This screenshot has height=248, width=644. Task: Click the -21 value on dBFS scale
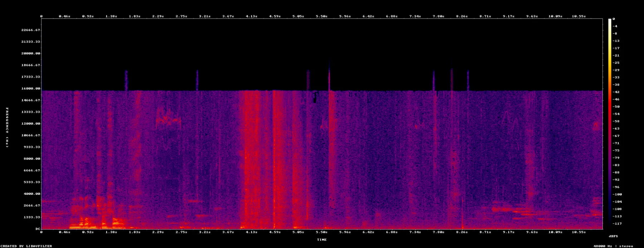616,56
